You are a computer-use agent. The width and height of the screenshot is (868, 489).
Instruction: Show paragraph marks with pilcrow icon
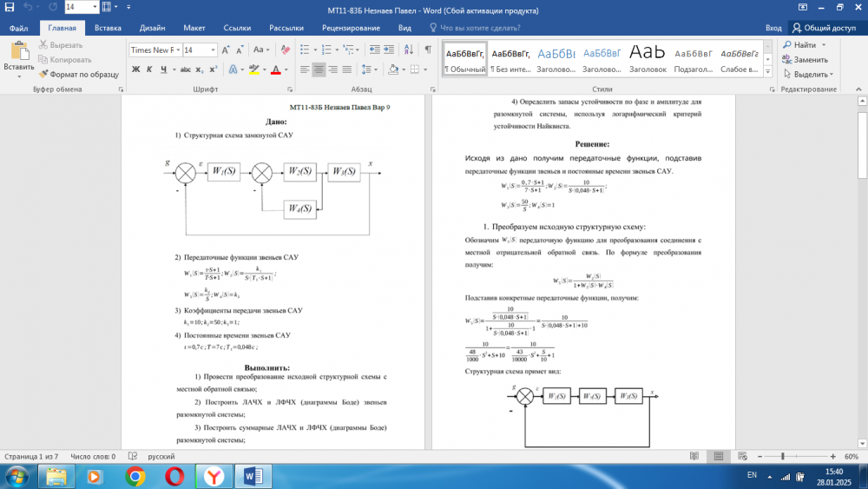427,50
